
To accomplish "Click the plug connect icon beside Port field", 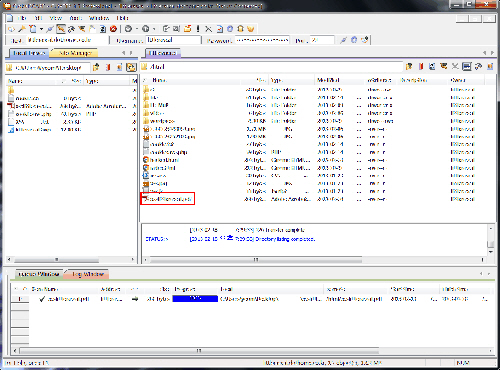I will [x=343, y=40].
